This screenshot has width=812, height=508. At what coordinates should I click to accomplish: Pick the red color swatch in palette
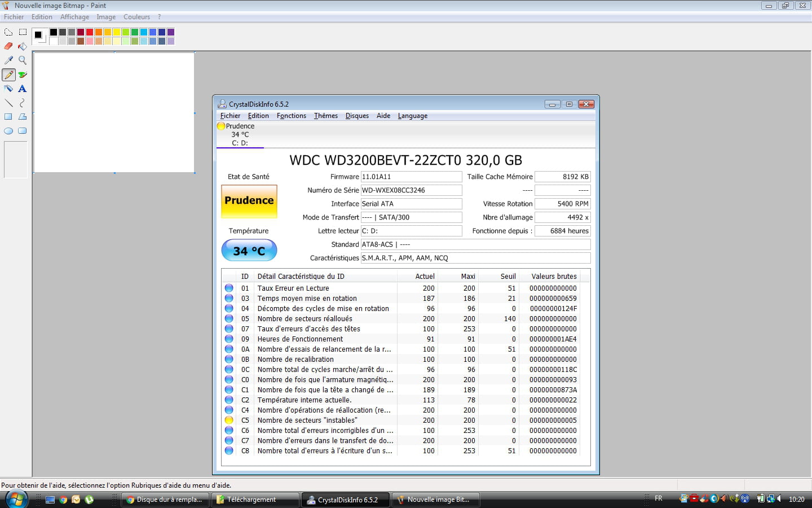click(89, 32)
